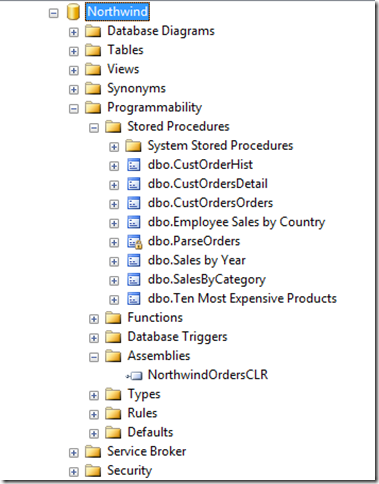The height and width of the screenshot is (484, 379).
Task: Expand the dbo.CustOrderHist node
Action: 114,166
